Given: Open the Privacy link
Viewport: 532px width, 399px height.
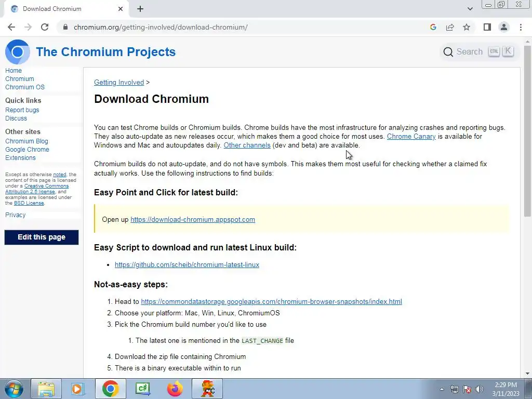Looking at the screenshot, I should coord(15,215).
